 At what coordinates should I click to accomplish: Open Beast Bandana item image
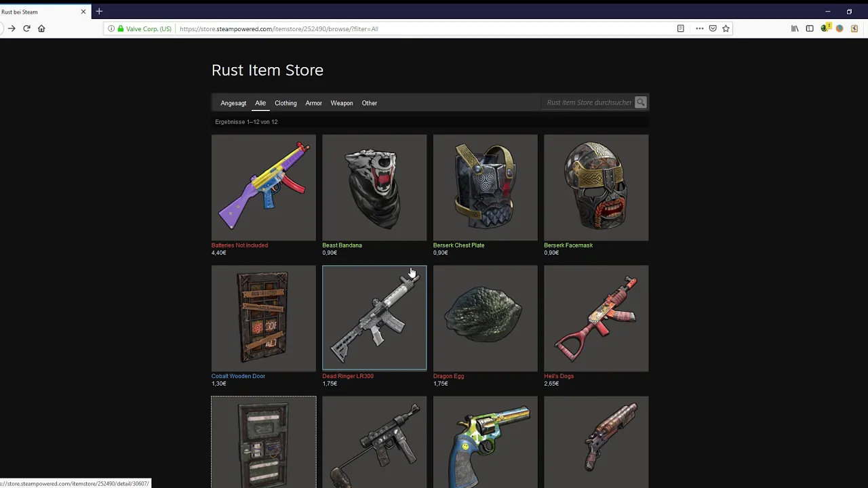374,187
